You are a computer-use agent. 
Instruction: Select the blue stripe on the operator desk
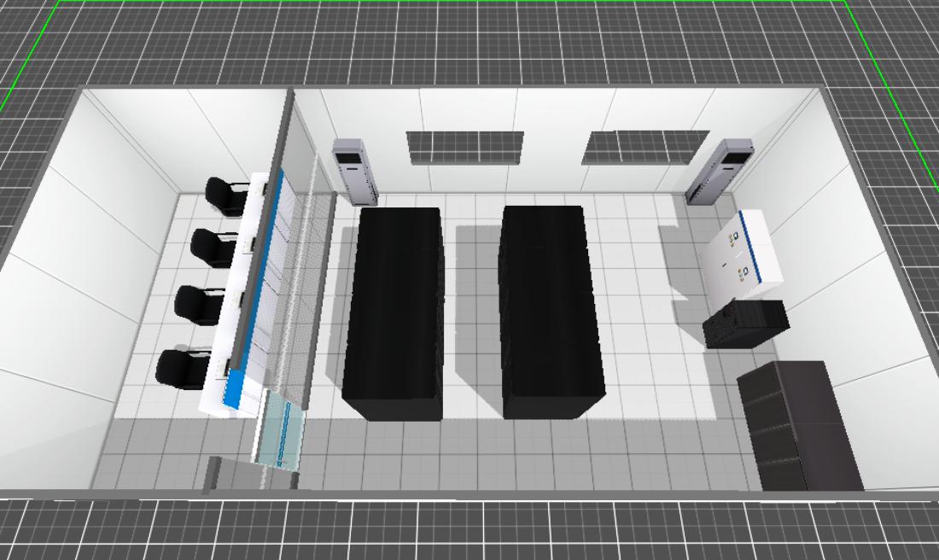click(257, 290)
